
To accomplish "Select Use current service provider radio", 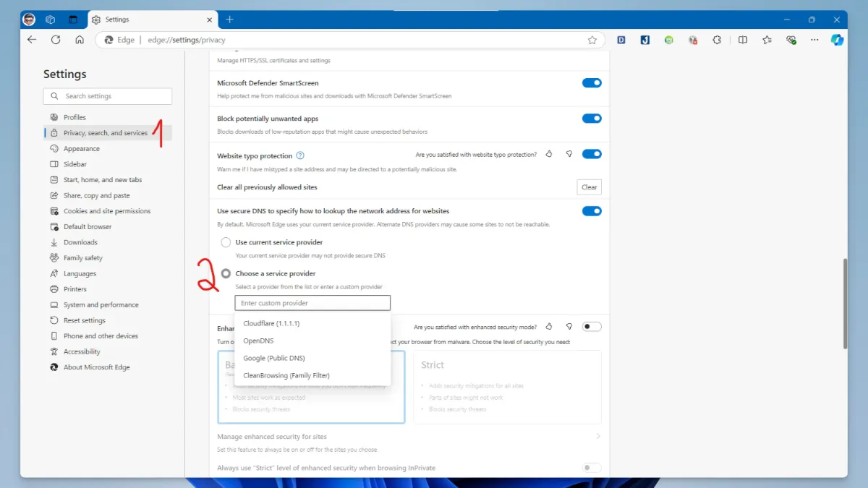I will [x=226, y=242].
